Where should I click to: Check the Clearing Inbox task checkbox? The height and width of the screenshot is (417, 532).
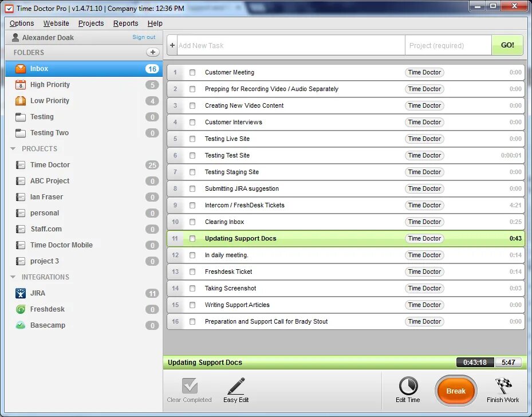click(192, 222)
